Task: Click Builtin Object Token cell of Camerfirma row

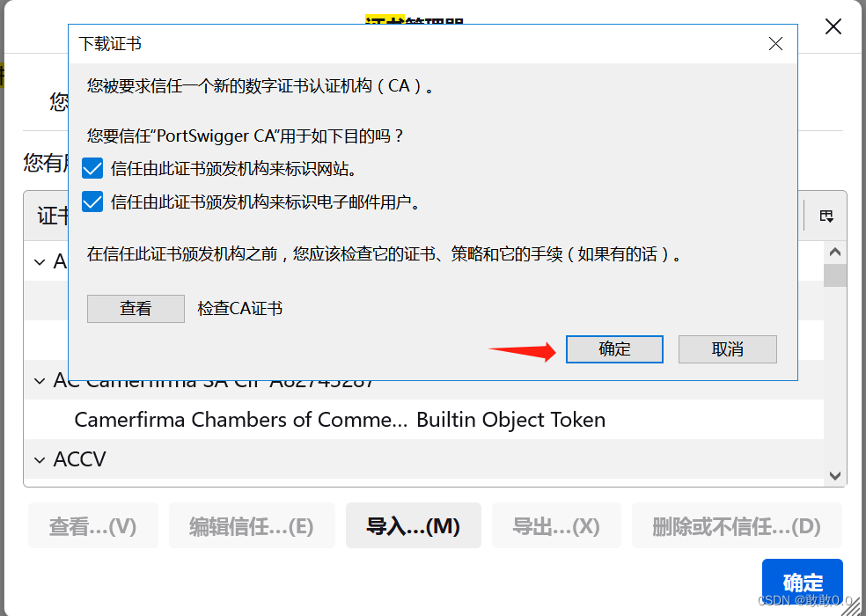Action: 510,420
